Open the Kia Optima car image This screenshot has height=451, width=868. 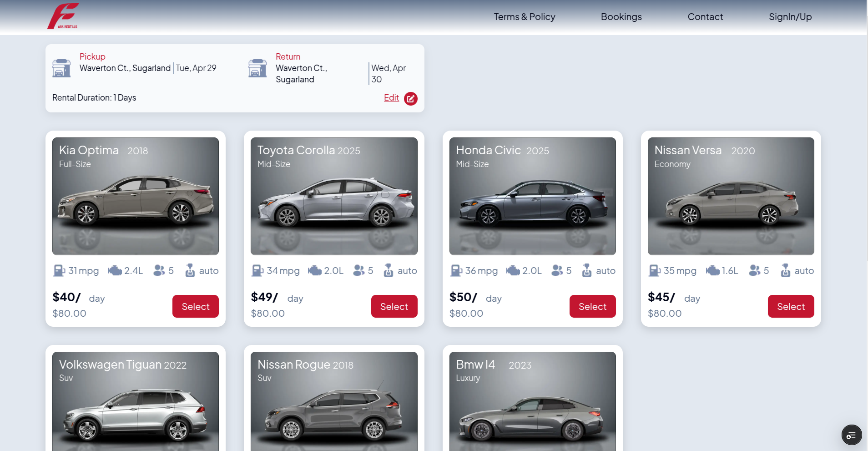point(136,196)
